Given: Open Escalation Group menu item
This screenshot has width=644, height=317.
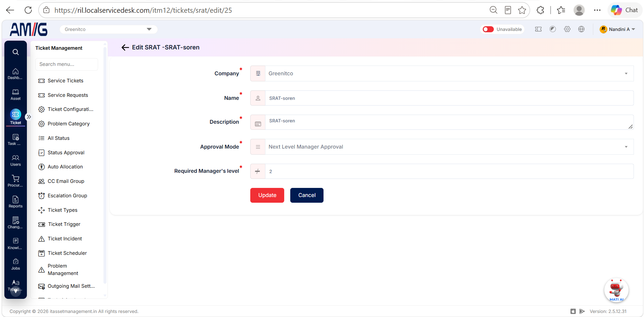Looking at the screenshot, I should tap(67, 196).
